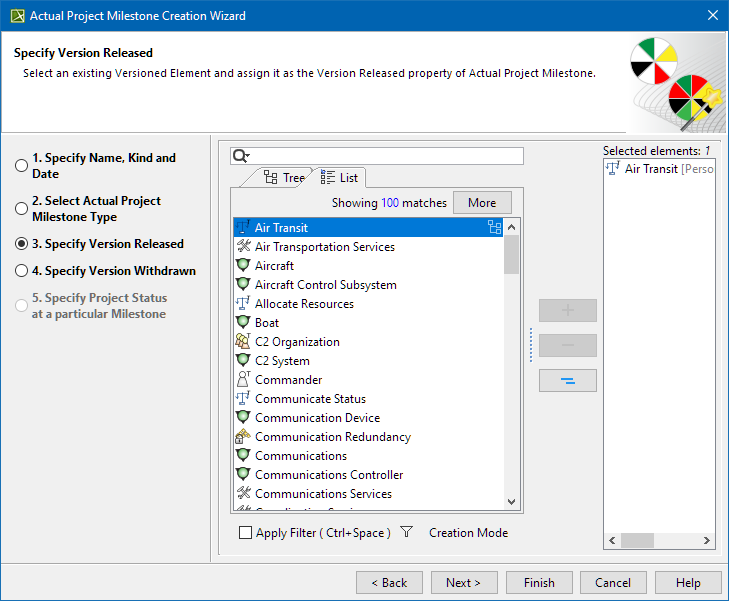The height and width of the screenshot is (601, 729).
Task: Click inside the search input field
Action: [385, 156]
